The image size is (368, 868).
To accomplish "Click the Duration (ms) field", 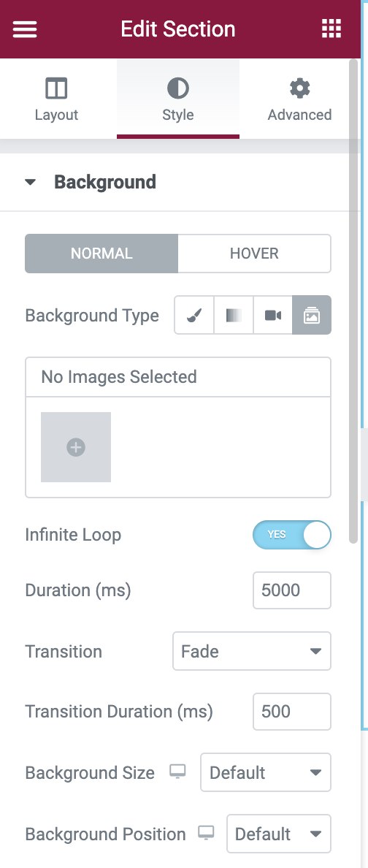I will [291, 590].
